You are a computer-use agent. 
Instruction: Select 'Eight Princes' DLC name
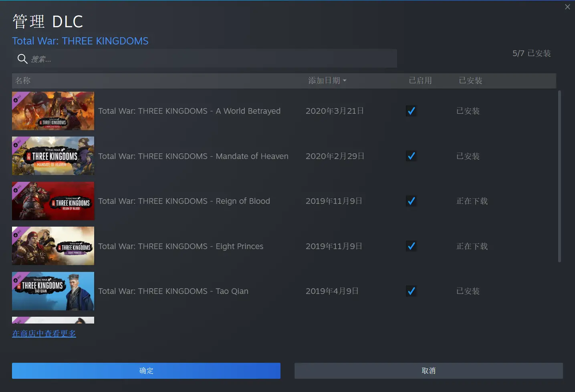click(181, 246)
